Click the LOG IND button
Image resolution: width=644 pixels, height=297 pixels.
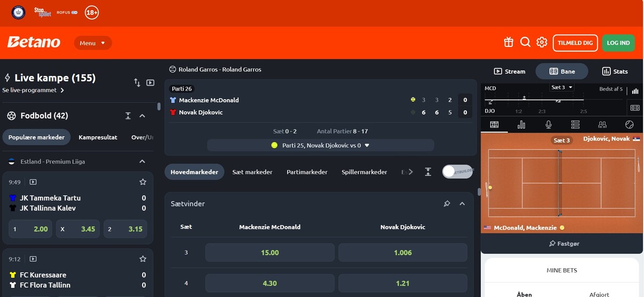pyautogui.click(x=618, y=43)
